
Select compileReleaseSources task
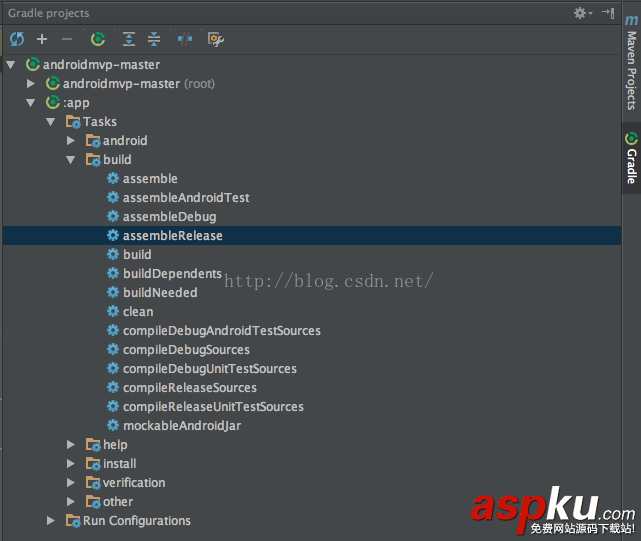(x=190, y=388)
